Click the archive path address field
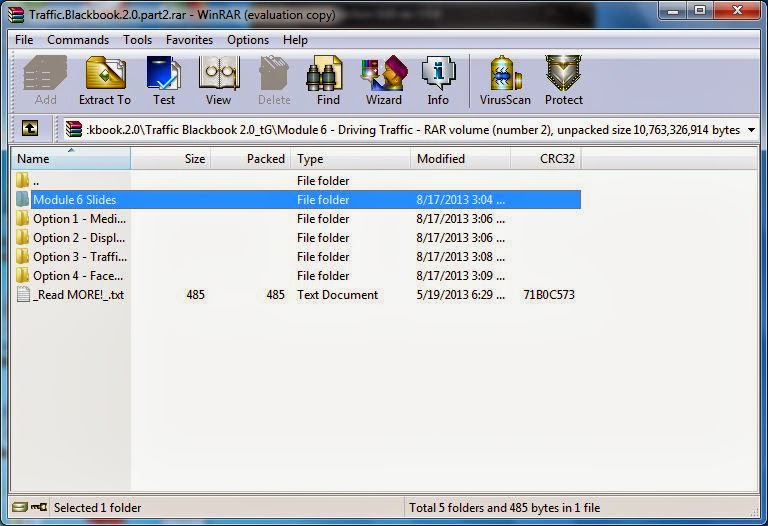 pyautogui.click(x=409, y=130)
